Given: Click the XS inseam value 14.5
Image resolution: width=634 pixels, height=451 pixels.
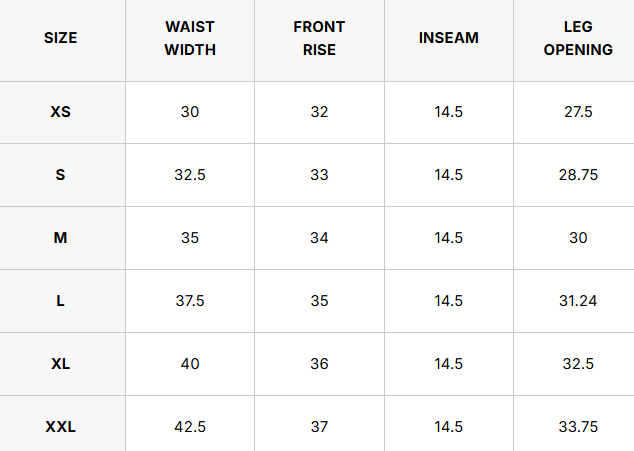Looking at the screenshot, I should click(x=449, y=112).
